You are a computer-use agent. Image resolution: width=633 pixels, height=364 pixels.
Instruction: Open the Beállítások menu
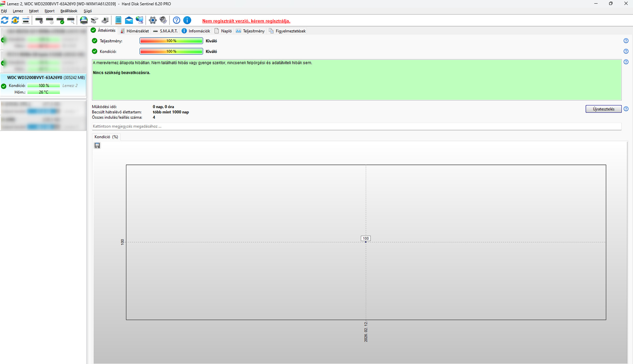[x=69, y=11]
